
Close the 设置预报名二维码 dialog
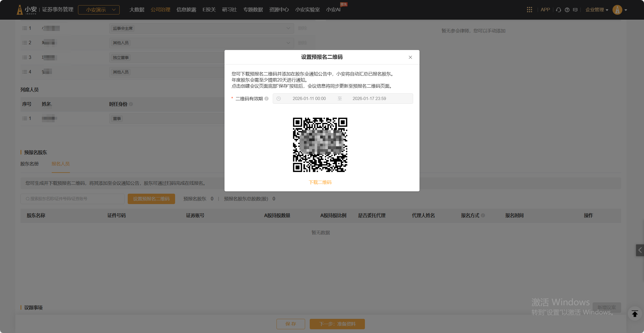tap(410, 57)
